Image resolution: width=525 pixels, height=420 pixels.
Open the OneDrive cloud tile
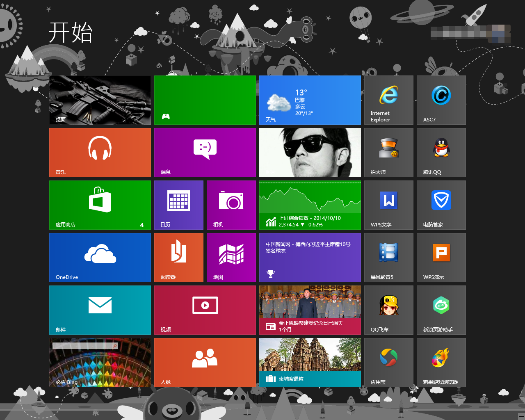pyautogui.click(x=100, y=258)
